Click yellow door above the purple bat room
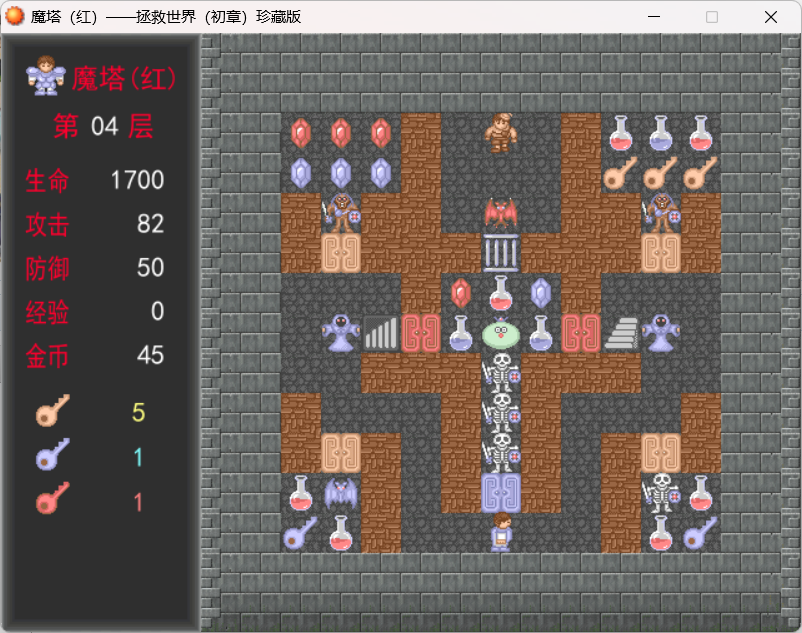This screenshot has height=633, width=802. coord(341,453)
